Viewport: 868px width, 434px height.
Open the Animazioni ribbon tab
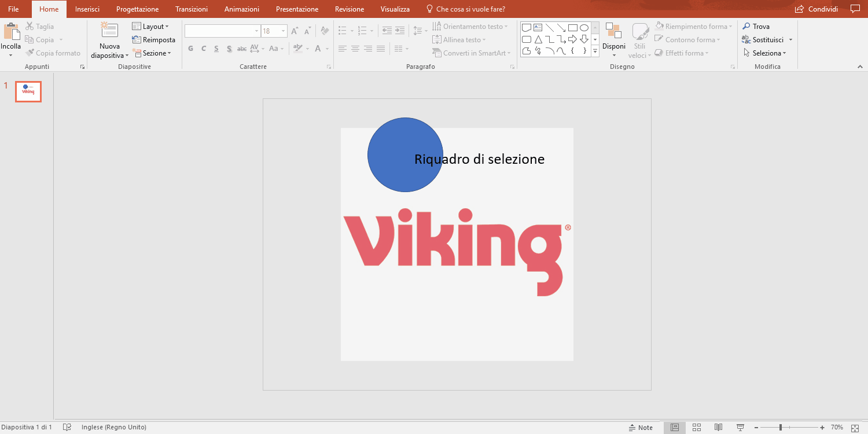[x=241, y=9]
